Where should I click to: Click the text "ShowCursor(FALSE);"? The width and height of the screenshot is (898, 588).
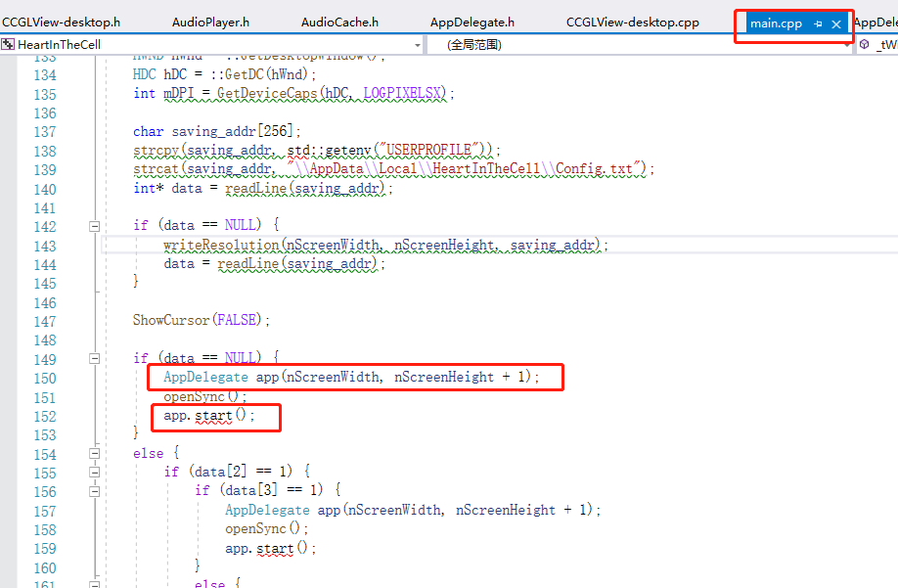coord(201,320)
